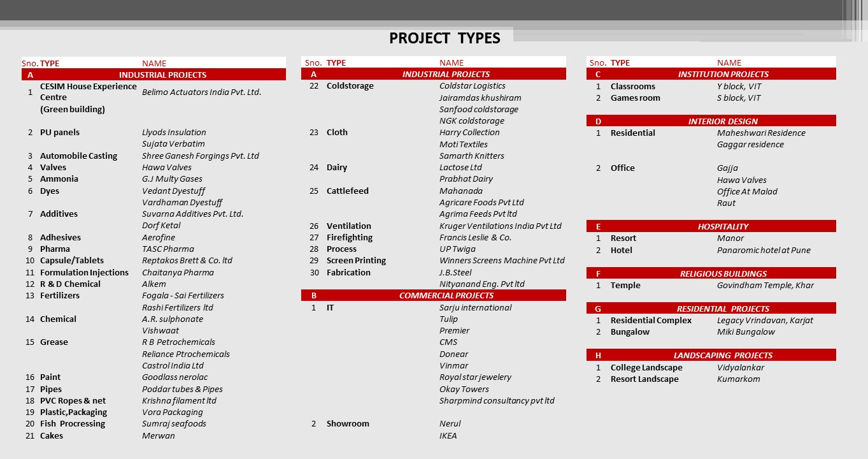Click 'A.R. sulphonate' name
This screenshot has width=868, height=459.
coord(173,319)
